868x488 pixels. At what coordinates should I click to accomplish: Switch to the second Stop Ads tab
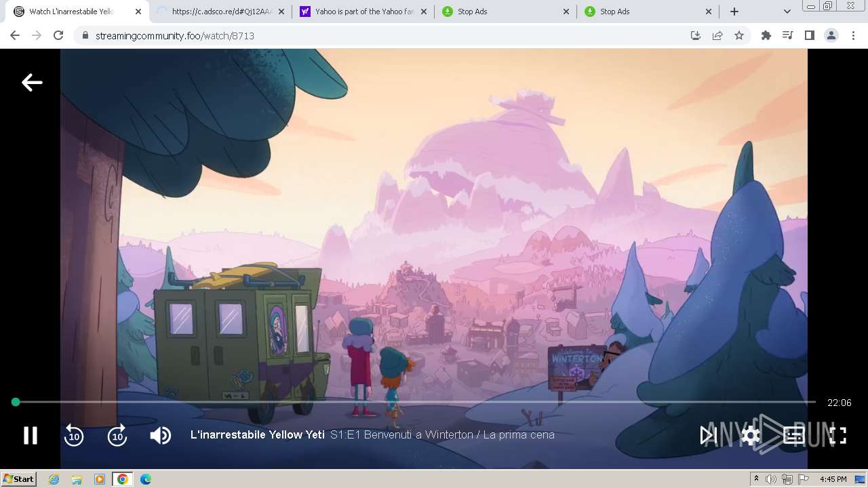643,12
